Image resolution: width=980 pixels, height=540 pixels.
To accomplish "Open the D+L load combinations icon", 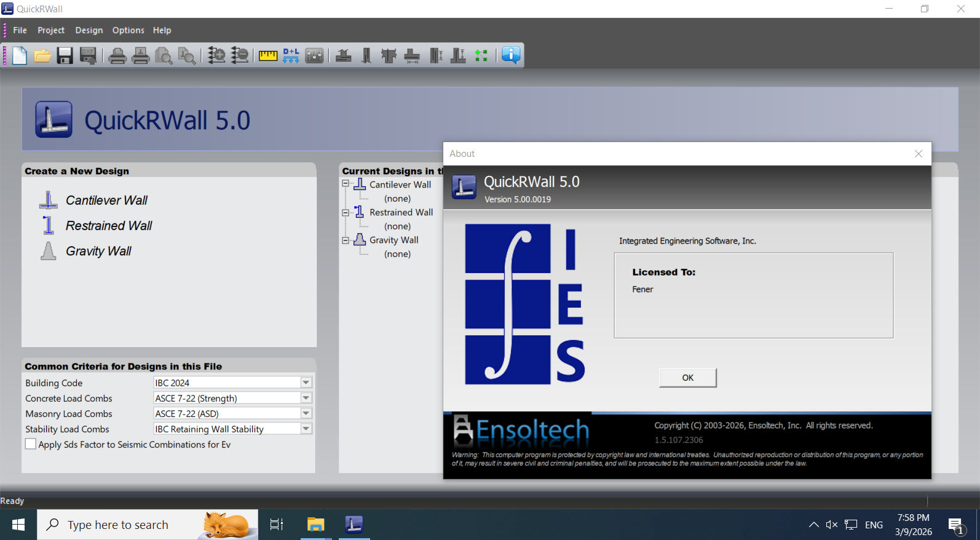I will pos(291,55).
